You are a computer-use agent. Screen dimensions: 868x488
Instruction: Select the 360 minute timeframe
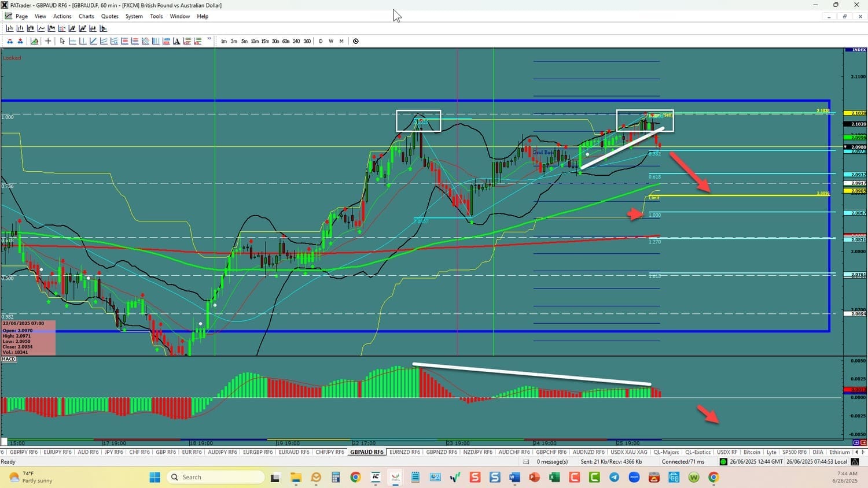(307, 41)
